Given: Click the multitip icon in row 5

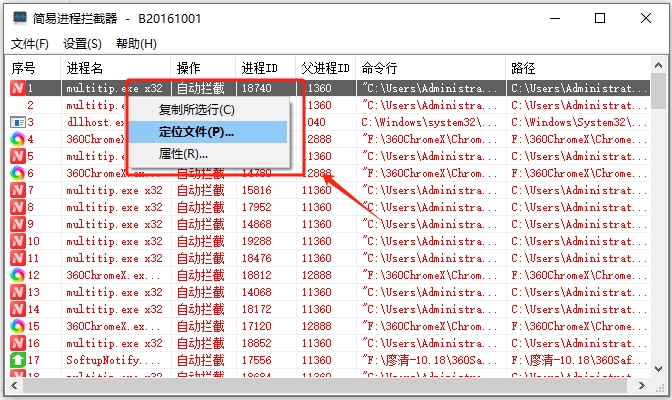Looking at the screenshot, I should (x=18, y=156).
